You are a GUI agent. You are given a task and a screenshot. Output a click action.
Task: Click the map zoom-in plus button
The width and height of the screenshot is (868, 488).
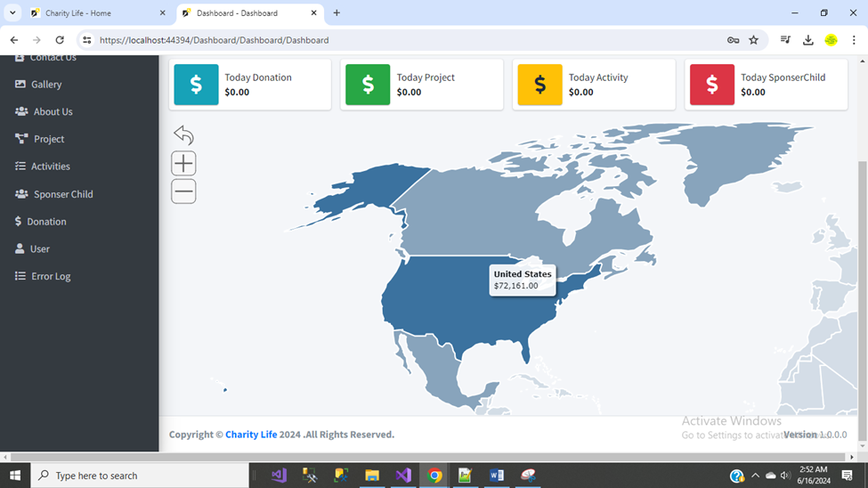pos(183,164)
